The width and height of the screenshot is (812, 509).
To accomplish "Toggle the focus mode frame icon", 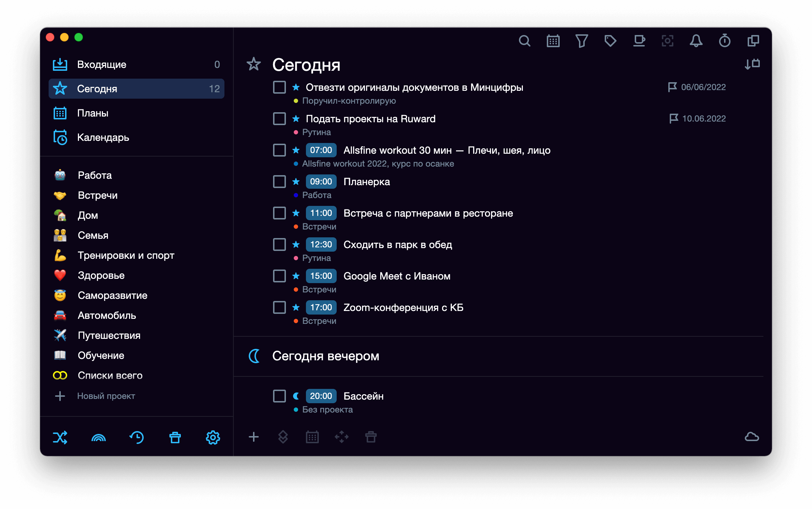I will 667,41.
